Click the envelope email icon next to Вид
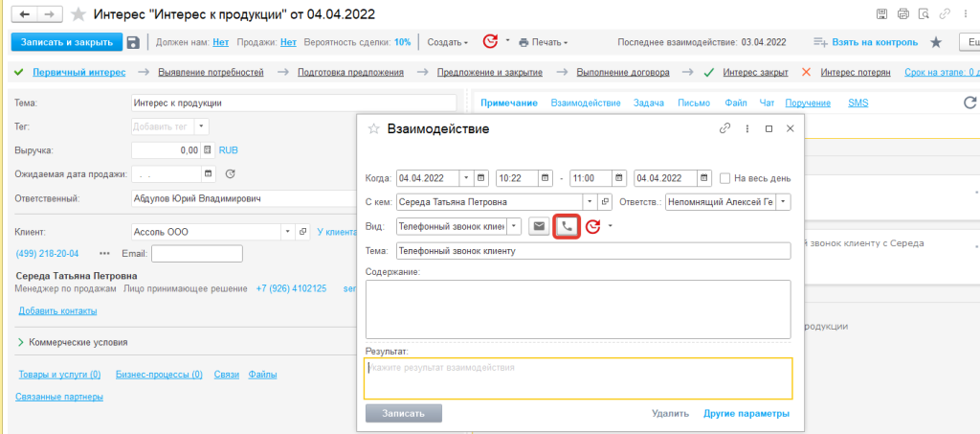The height and width of the screenshot is (434, 980). (x=540, y=227)
